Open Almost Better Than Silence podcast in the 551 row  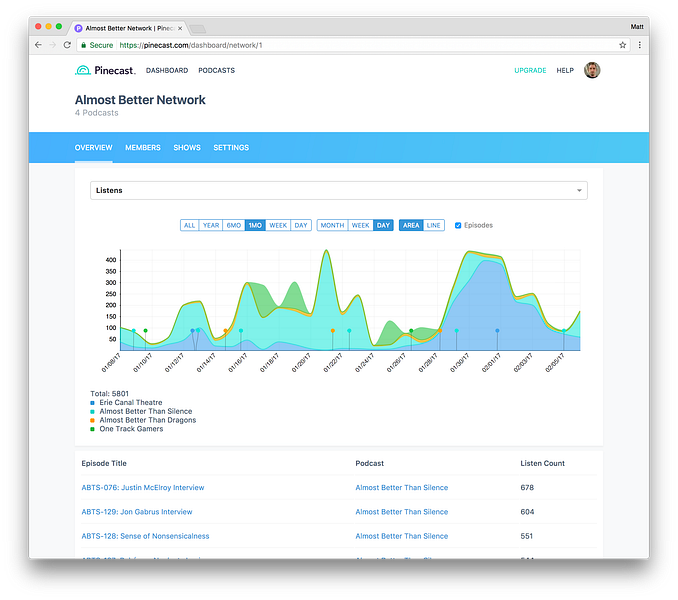402,536
